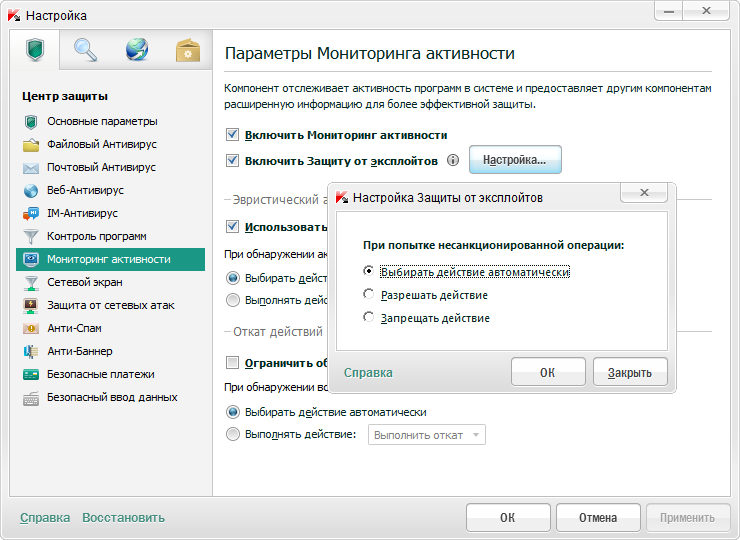
Task: Go to Защита от сетевых атак
Action: [x=110, y=305]
